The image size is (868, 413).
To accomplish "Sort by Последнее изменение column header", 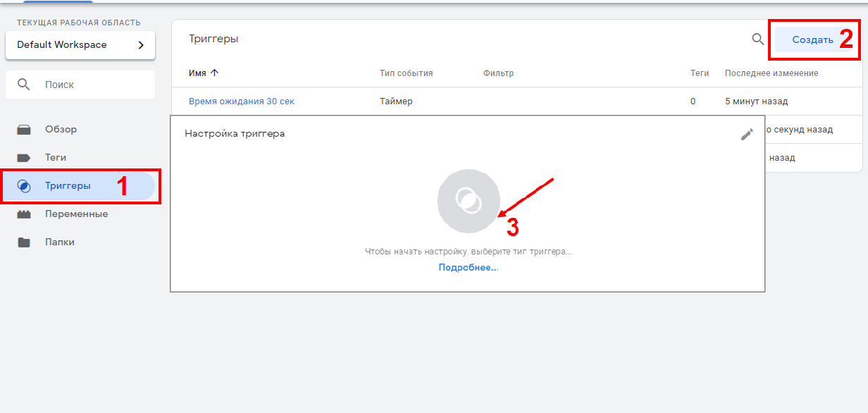I will click(x=771, y=73).
